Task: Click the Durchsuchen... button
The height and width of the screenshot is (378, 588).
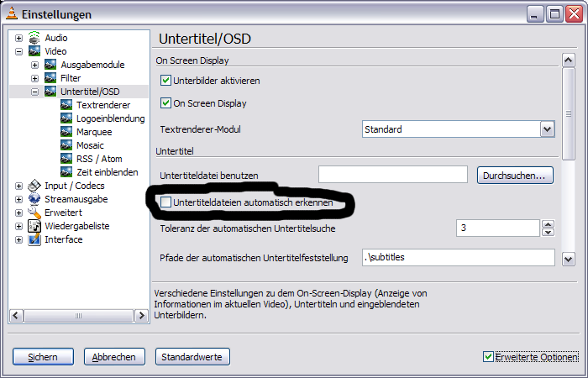Action: 515,175
